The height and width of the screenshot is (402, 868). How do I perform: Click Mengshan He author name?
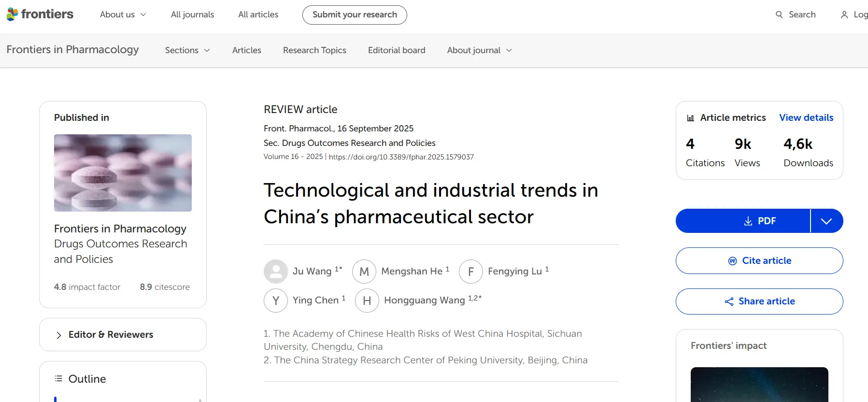(x=412, y=272)
